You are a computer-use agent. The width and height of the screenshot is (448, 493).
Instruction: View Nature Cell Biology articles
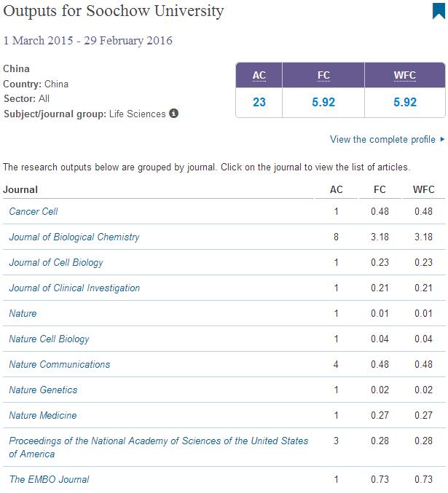(49, 339)
